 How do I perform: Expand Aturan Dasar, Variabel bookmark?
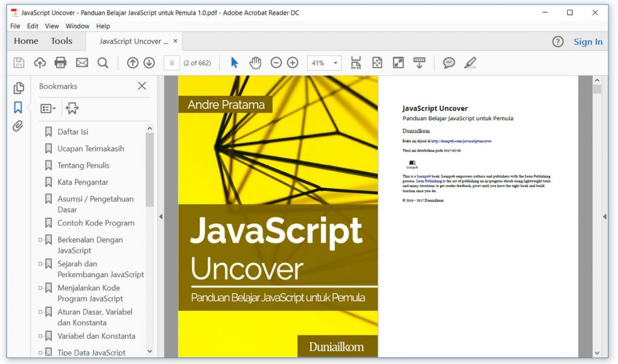(x=40, y=311)
